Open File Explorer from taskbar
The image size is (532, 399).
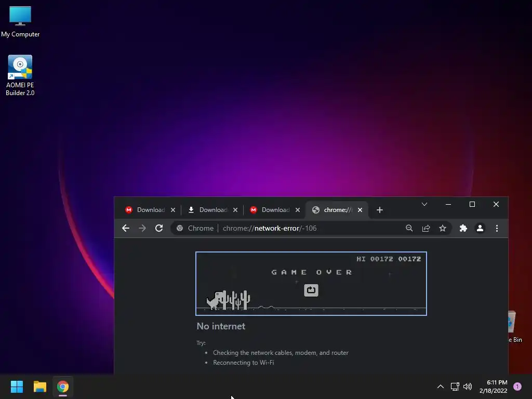39,387
